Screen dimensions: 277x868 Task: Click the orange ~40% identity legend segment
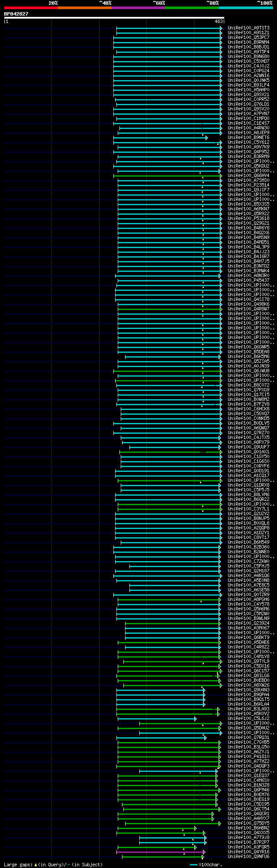tap(85, 8)
